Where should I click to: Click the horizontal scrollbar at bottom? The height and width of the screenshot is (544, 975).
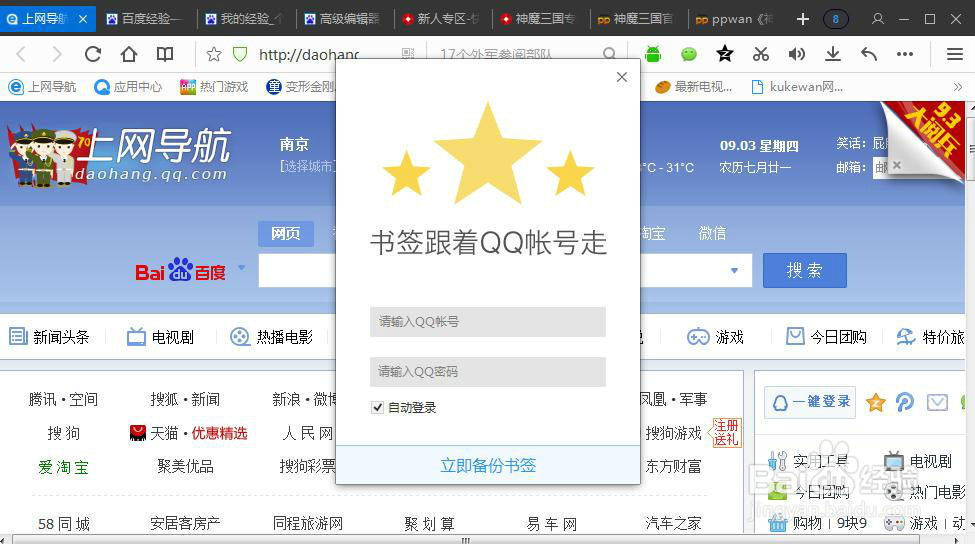click(x=465, y=540)
